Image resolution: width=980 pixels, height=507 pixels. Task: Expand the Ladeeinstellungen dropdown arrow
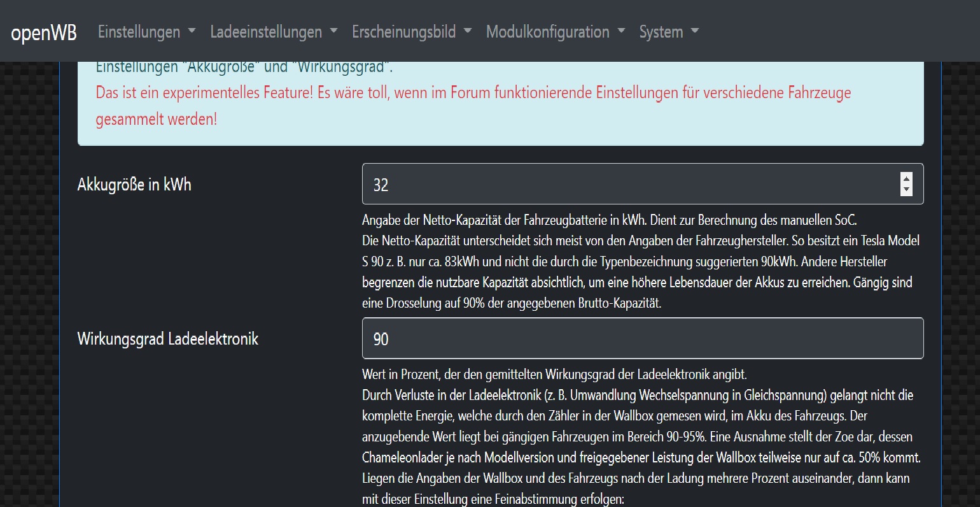click(x=333, y=31)
